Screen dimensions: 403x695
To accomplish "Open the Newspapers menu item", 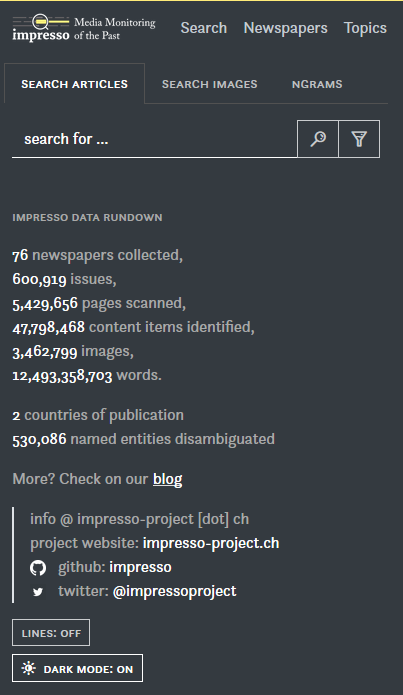I will coord(286,28).
